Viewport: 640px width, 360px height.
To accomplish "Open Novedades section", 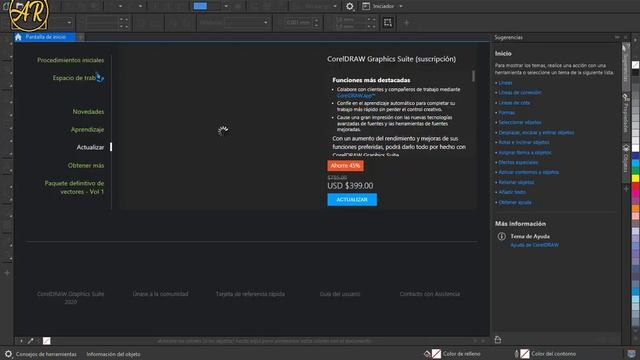I will (88, 111).
